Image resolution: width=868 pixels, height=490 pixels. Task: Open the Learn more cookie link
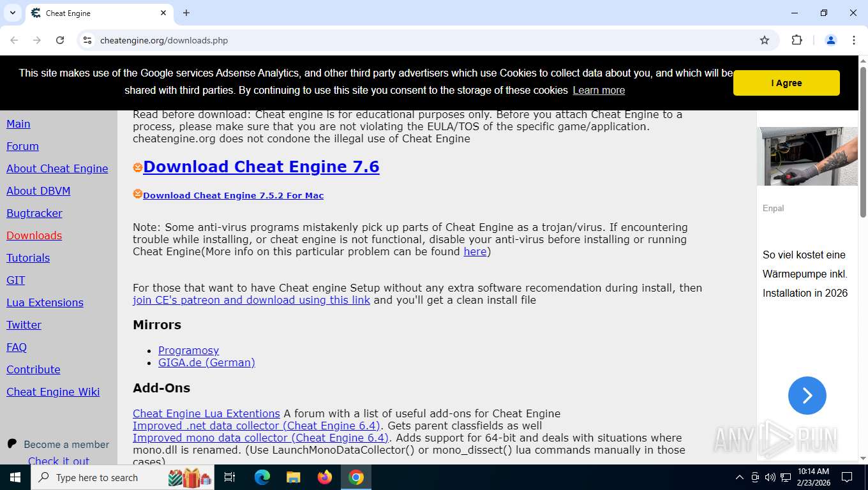point(599,91)
